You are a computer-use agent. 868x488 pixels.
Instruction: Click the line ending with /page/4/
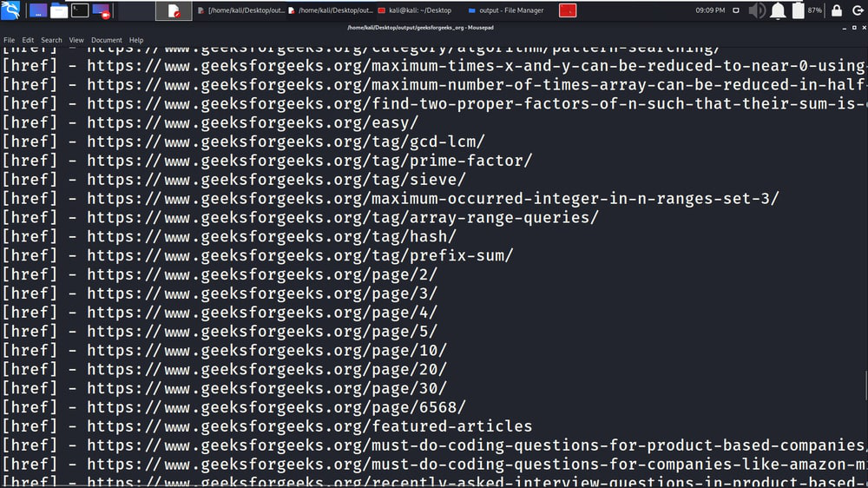220,312
